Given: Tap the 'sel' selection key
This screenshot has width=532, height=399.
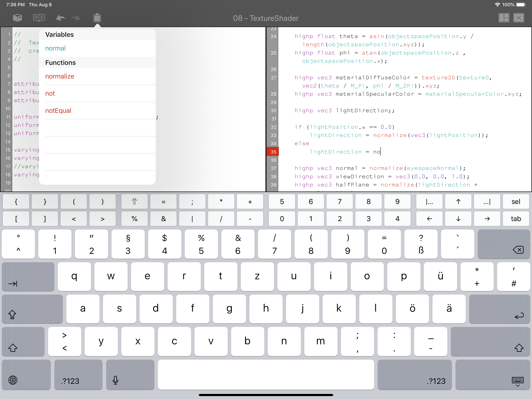Looking at the screenshot, I should click(x=516, y=202).
